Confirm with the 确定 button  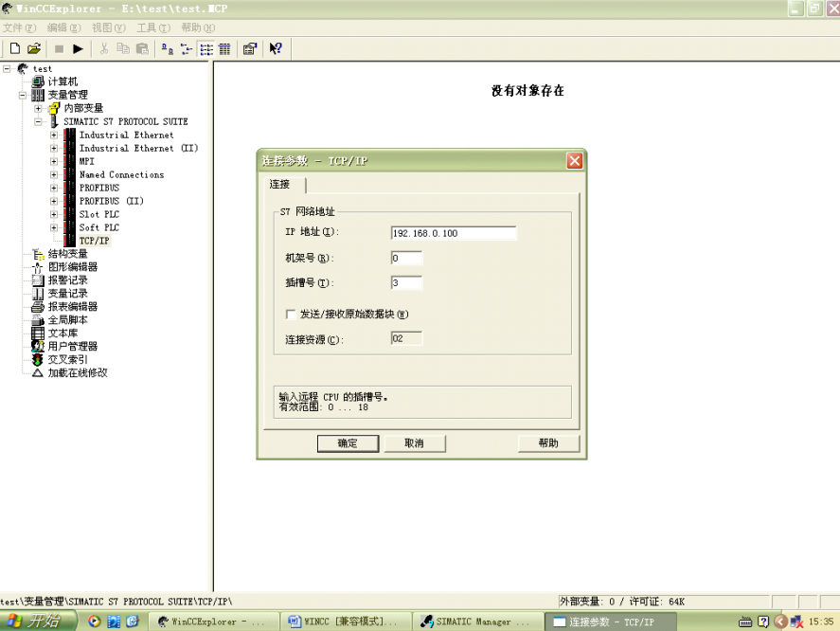pos(348,443)
